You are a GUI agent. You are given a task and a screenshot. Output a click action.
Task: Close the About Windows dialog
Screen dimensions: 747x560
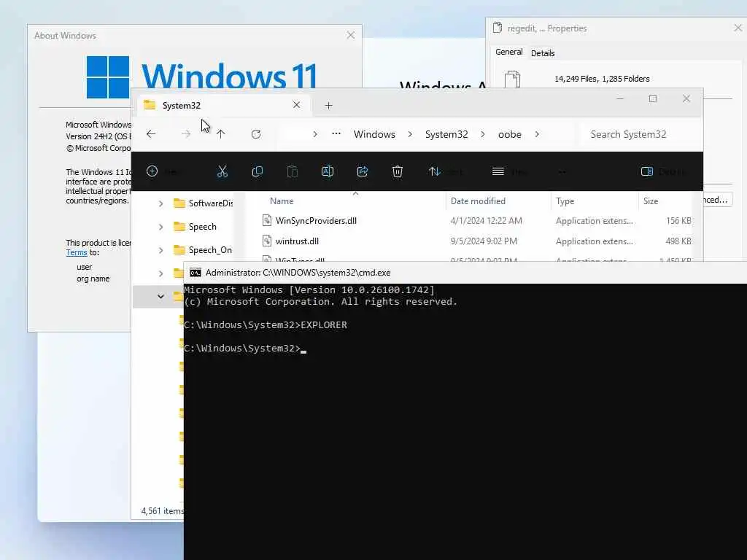click(351, 35)
